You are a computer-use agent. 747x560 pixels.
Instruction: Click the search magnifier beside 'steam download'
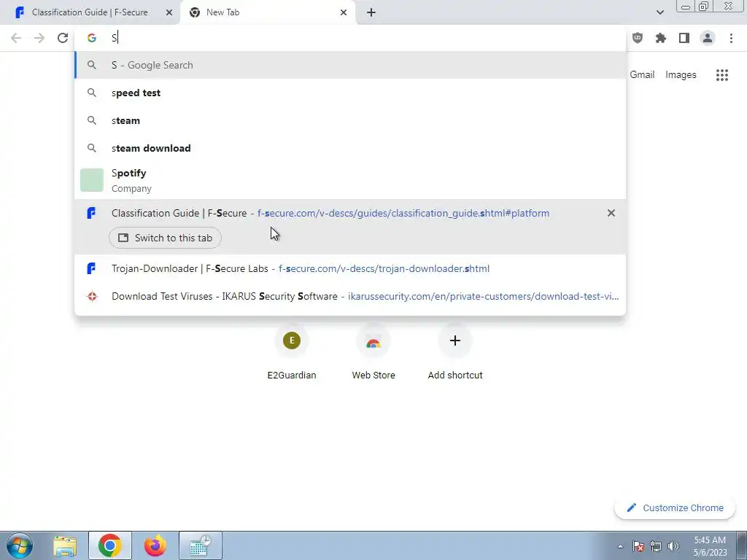[x=91, y=148]
